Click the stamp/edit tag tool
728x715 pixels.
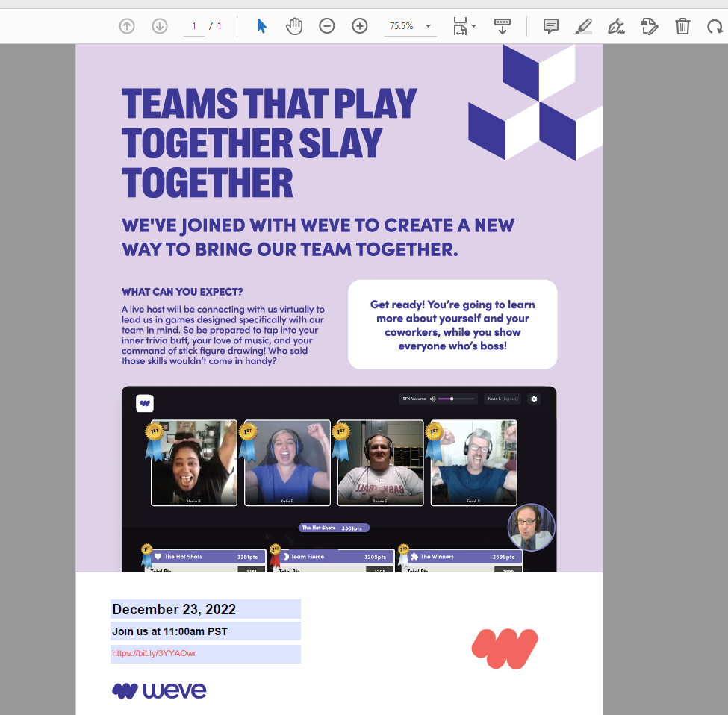point(649,26)
